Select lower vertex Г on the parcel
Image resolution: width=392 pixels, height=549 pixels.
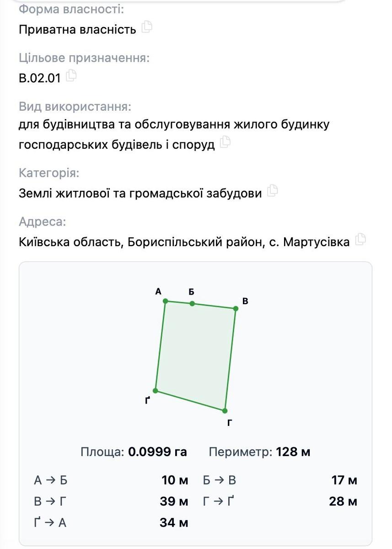[225, 411]
